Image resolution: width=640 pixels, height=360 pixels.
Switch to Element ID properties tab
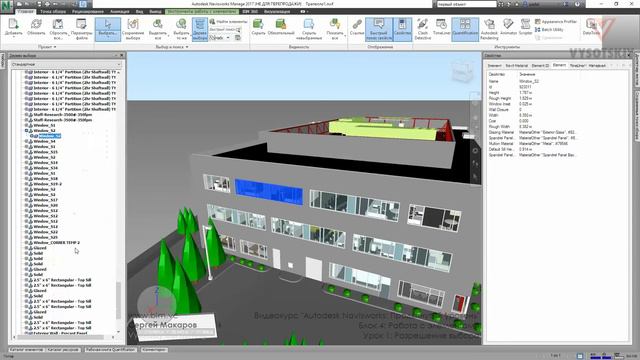coord(540,65)
